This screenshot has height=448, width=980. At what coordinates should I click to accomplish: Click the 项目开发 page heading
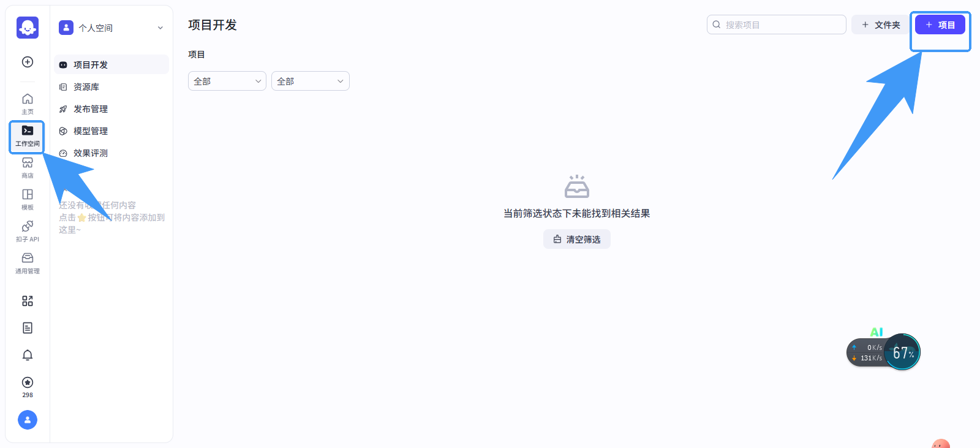[x=213, y=25]
